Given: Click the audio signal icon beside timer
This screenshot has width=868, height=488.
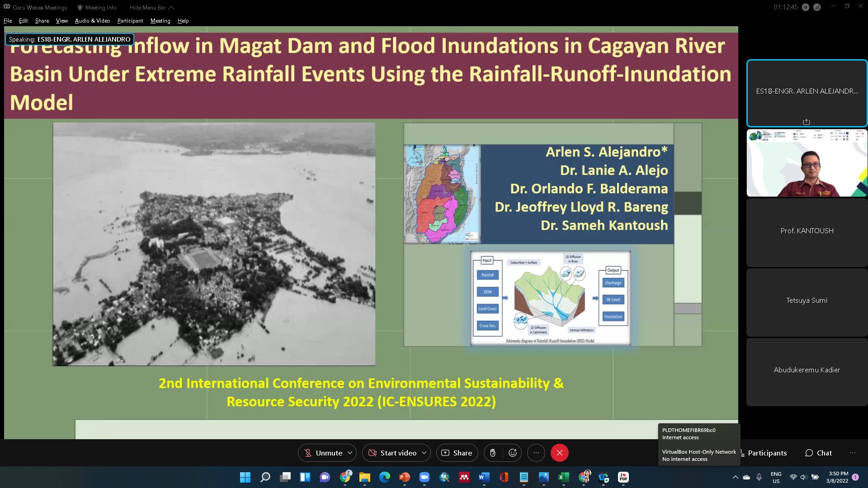Looking at the screenshot, I should click(817, 7).
